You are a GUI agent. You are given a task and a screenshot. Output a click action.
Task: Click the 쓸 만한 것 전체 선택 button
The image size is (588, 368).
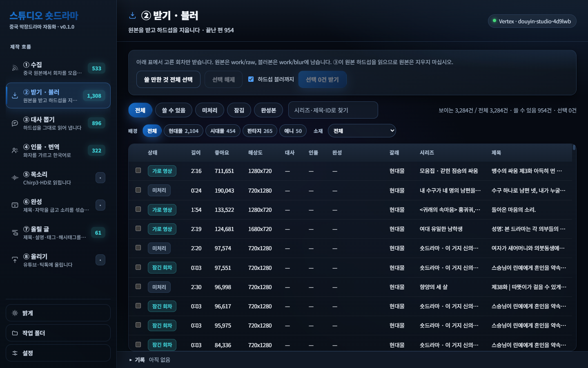(168, 79)
